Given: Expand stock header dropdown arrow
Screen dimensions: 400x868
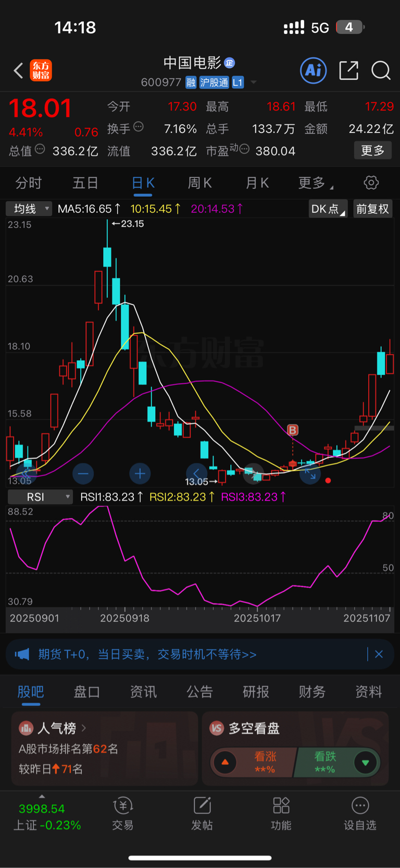Looking at the screenshot, I should 254,82.
